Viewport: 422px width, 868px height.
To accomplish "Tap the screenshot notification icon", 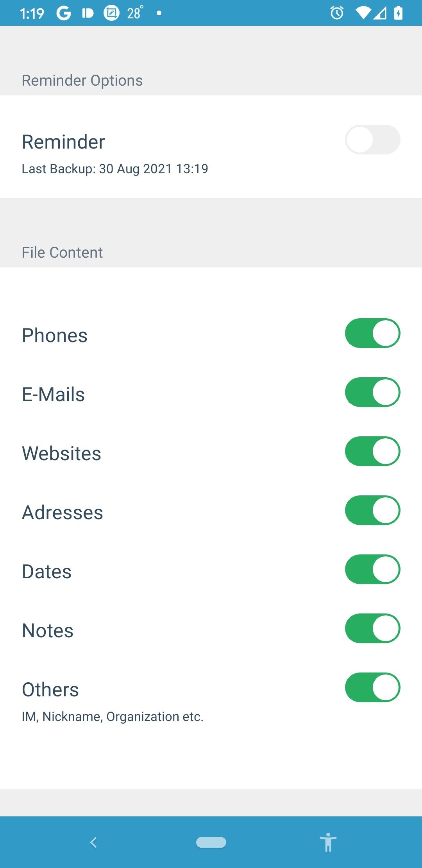I will (111, 13).
